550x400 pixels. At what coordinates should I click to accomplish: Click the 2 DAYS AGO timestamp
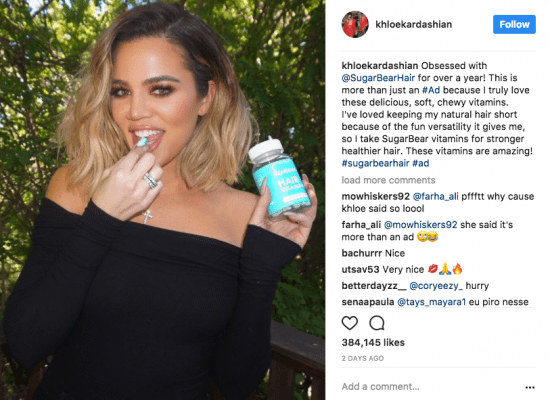tap(363, 358)
